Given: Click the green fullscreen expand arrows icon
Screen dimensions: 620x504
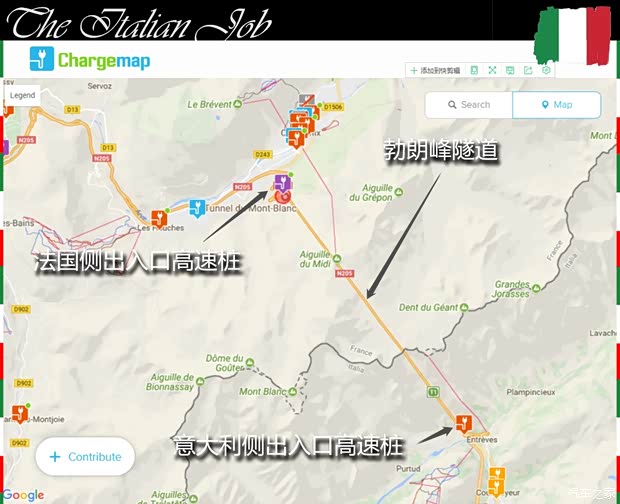Looking at the screenshot, I should tap(492, 71).
